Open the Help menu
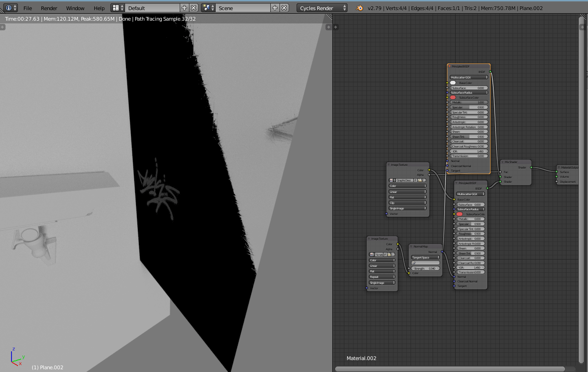This screenshot has height=372, width=588. click(x=99, y=8)
